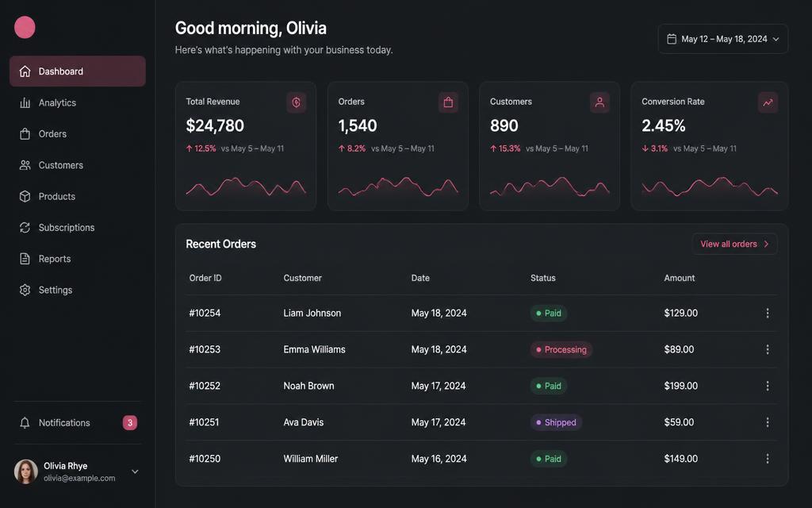Click the Shipped status badge
Screen dimensions: 812x508
556,422
